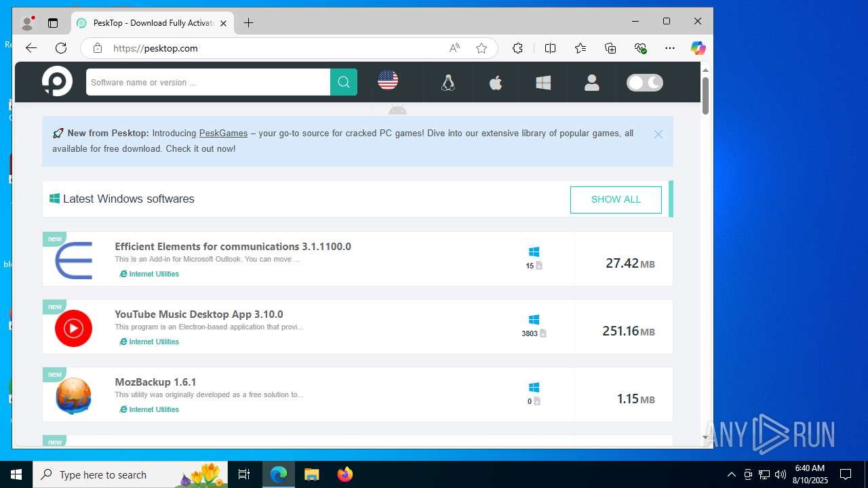The image size is (868, 488).
Task: Click Efficient Elements logo thumbnail
Action: (73, 260)
